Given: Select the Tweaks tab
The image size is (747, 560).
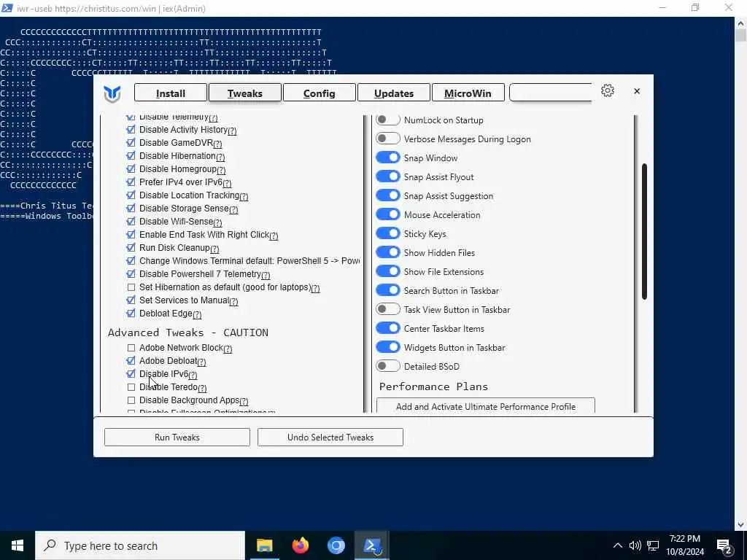Looking at the screenshot, I should coord(245,93).
